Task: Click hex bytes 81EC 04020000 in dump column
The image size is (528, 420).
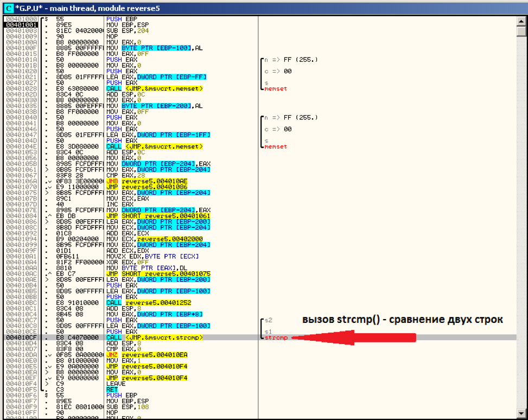Action: (x=79, y=30)
